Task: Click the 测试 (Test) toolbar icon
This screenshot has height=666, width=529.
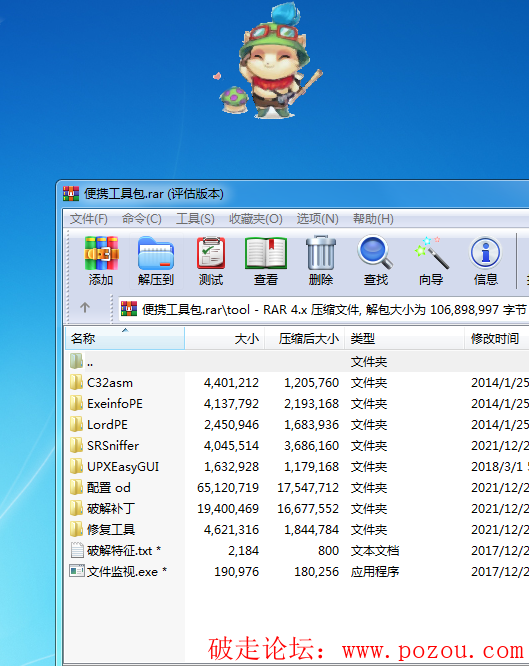Action: pos(211,260)
